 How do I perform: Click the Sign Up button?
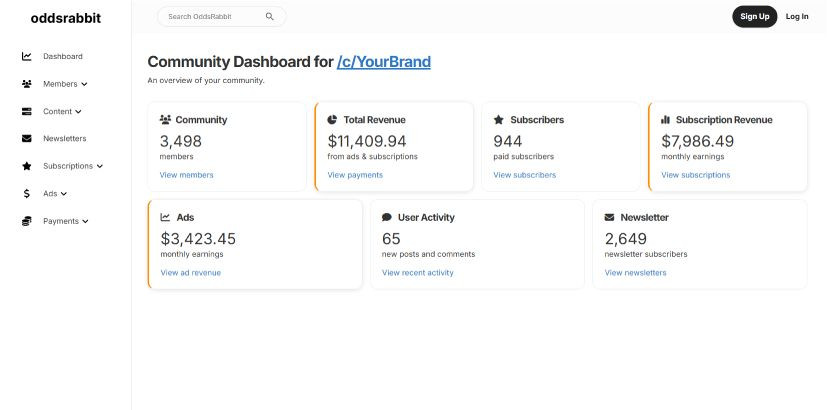click(755, 16)
